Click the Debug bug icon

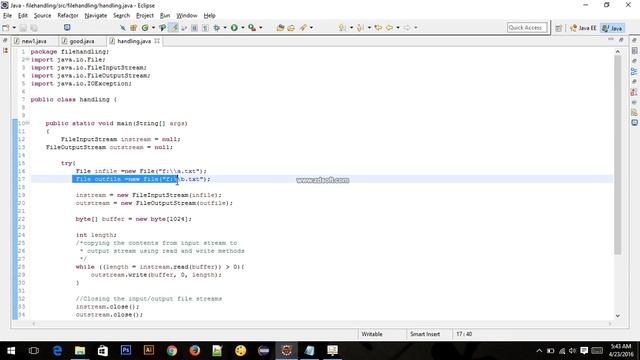coord(217,28)
